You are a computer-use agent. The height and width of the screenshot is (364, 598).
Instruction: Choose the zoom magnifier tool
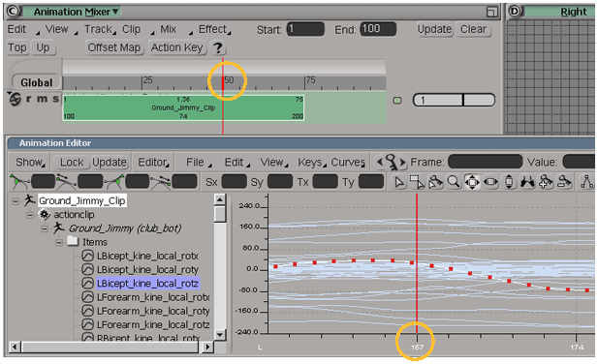(x=454, y=182)
